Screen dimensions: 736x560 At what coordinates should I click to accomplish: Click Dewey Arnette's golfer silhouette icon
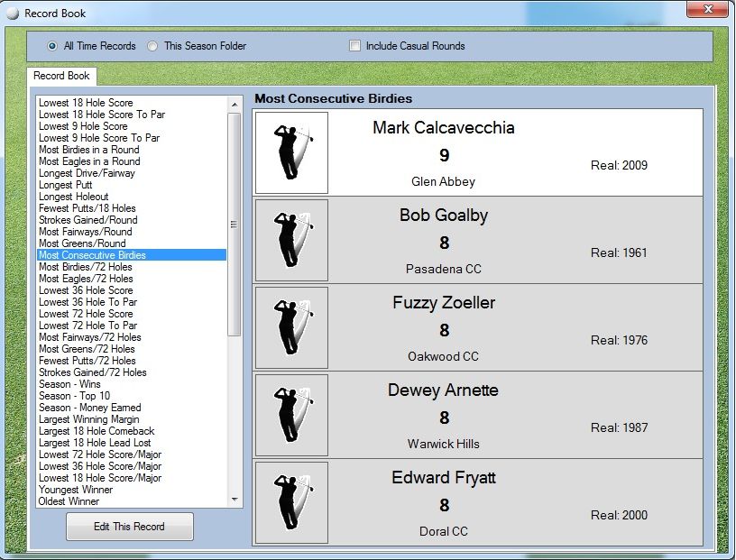pyautogui.click(x=291, y=415)
